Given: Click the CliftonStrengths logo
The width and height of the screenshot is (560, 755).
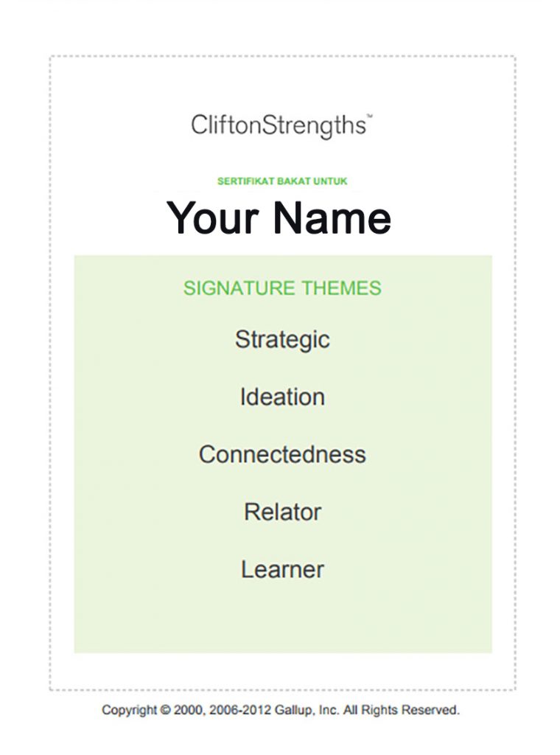Looking at the screenshot, I should click(x=279, y=125).
